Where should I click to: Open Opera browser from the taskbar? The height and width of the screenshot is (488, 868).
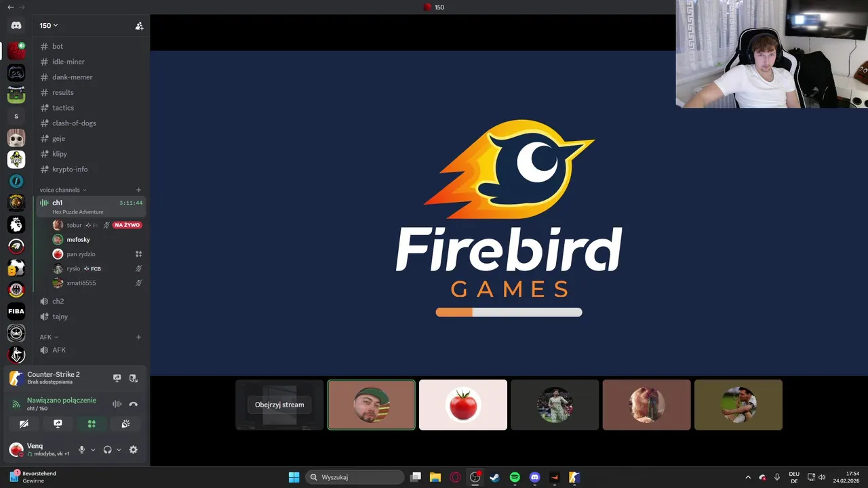(455, 477)
